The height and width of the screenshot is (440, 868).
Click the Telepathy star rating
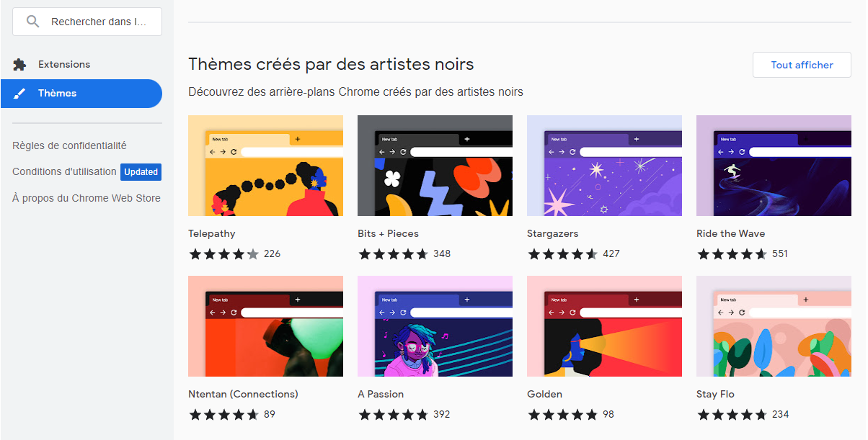[x=224, y=253]
